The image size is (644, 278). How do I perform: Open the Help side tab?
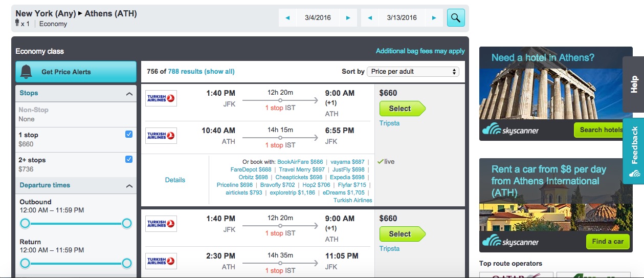(x=634, y=84)
